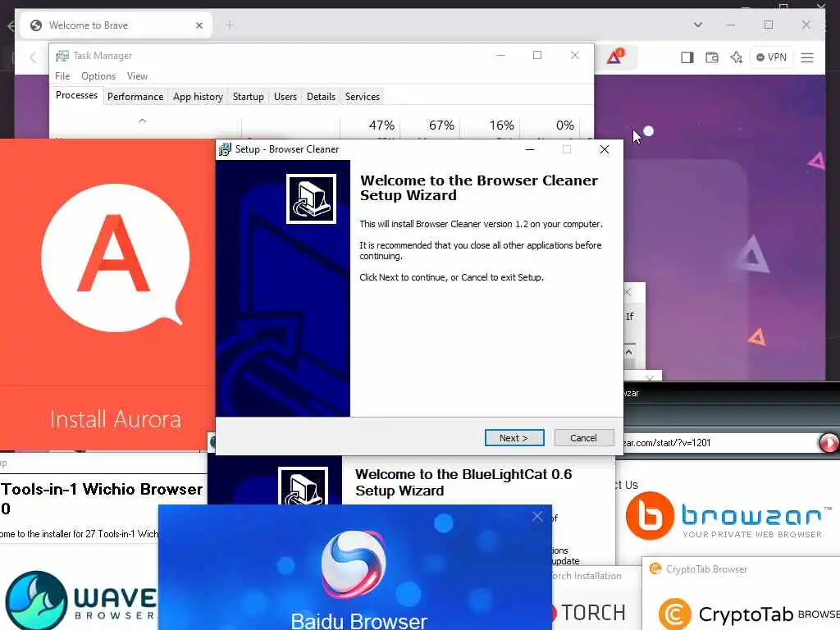Open the Brave hamburger menu
Screen dimensions: 840x630
807,57
